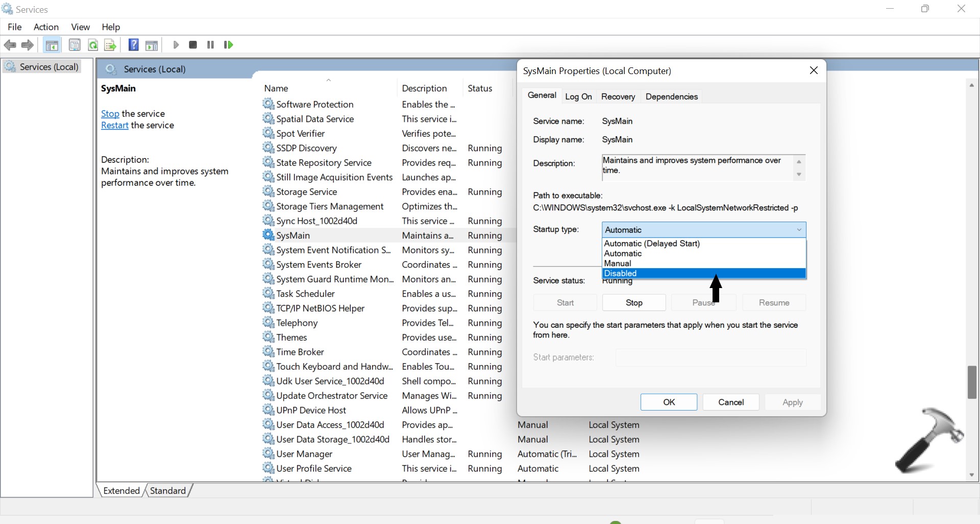Click the Restart Service toolbar icon
This screenshot has height=524, width=980.
(x=228, y=45)
